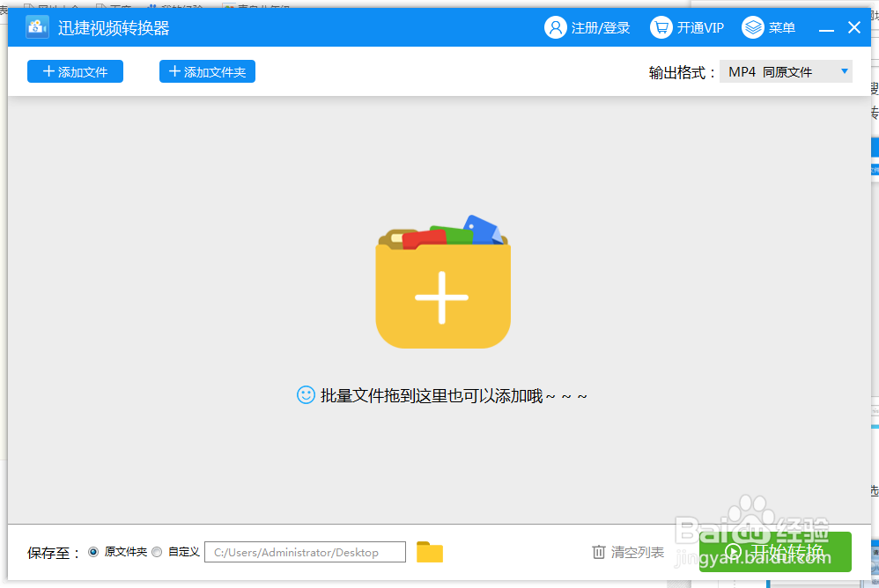Start conversion with the 开始转换 button
Image resolution: width=879 pixels, height=588 pixels.
click(x=775, y=552)
